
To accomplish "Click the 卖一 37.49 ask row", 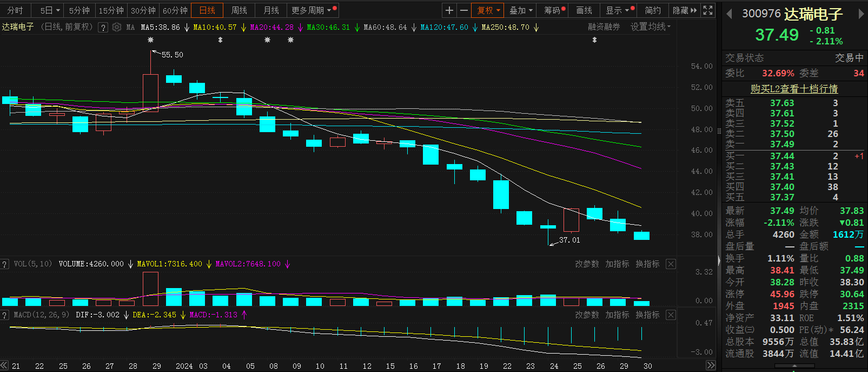I will pos(794,144).
